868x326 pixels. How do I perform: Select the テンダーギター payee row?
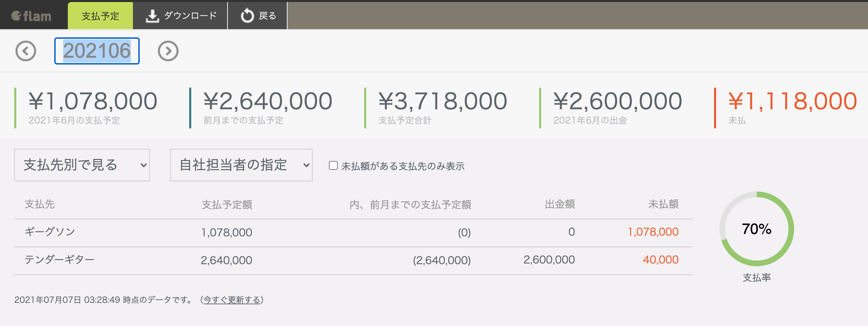tap(59, 260)
